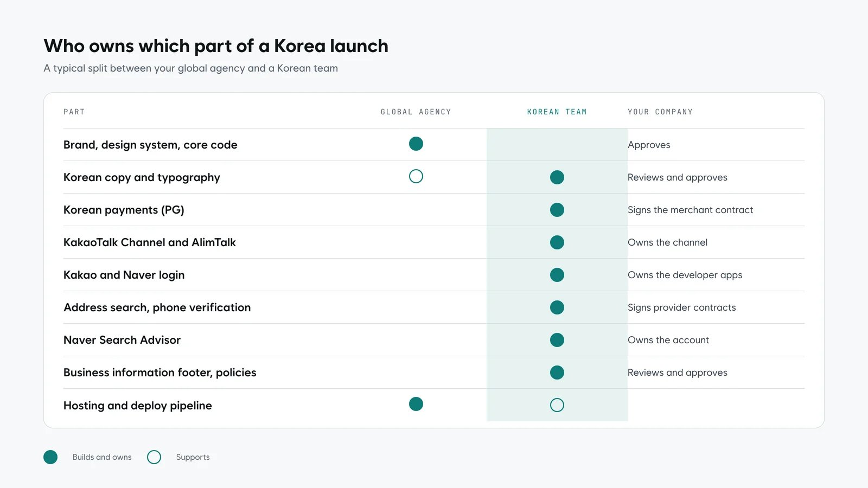Image resolution: width=868 pixels, height=488 pixels.
Task: Click the Supports legend label
Action: [x=193, y=457]
